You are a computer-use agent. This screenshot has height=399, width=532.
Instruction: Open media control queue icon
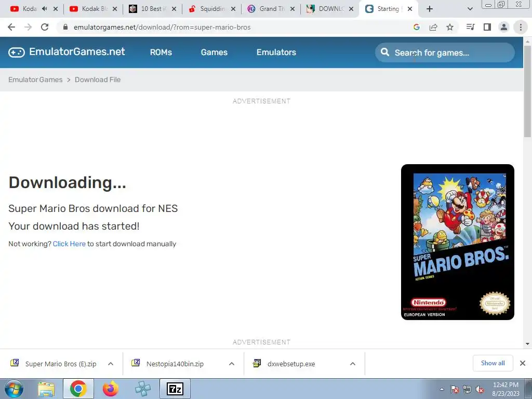point(471,27)
